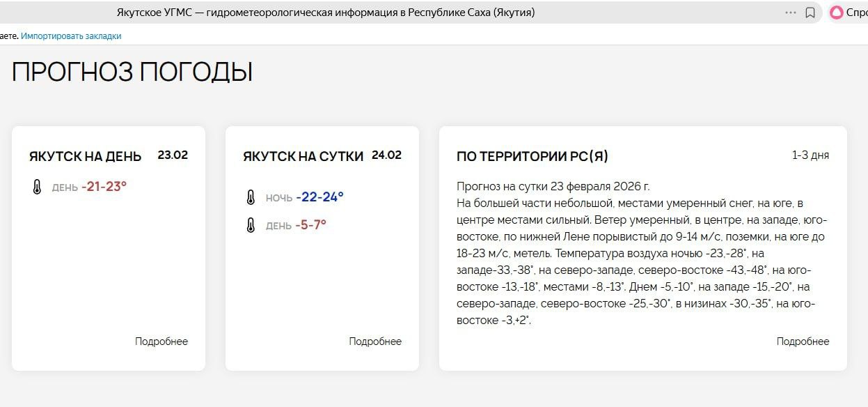The image size is (868, 407).
Task: Select the ЯКУТСК НА ДЕНЬ card title
Action: [85, 157]
